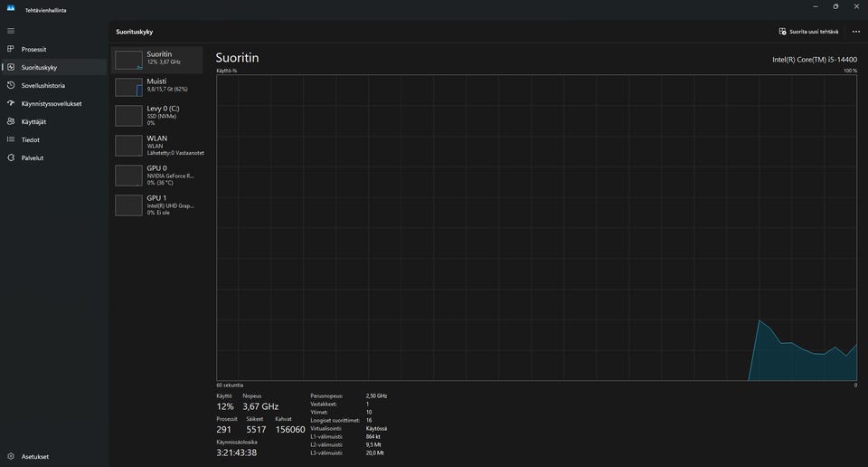
Task: Minimize the Task Manager window
Action: point(815,6)
